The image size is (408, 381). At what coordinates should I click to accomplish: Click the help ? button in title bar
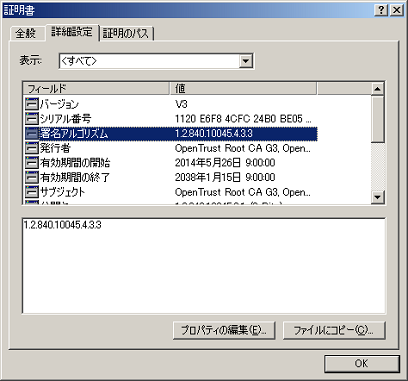point(381,10)
